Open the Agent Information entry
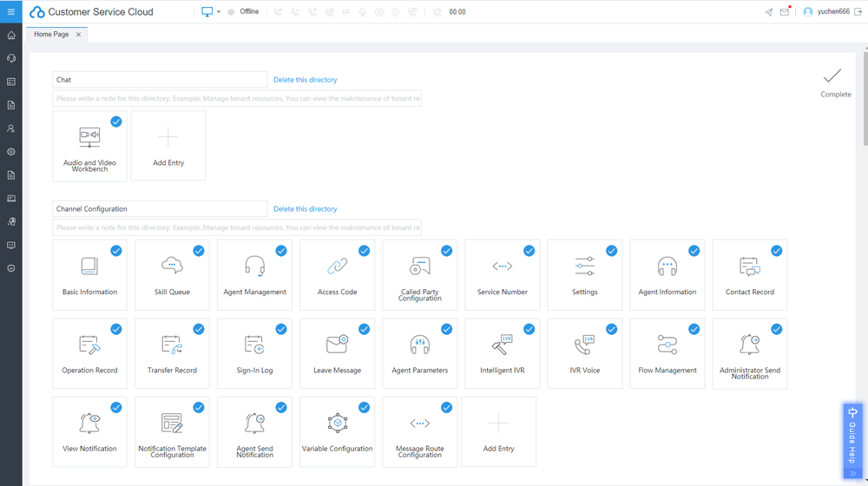Screen dimensions: 868x486 (x=667, y=275)
